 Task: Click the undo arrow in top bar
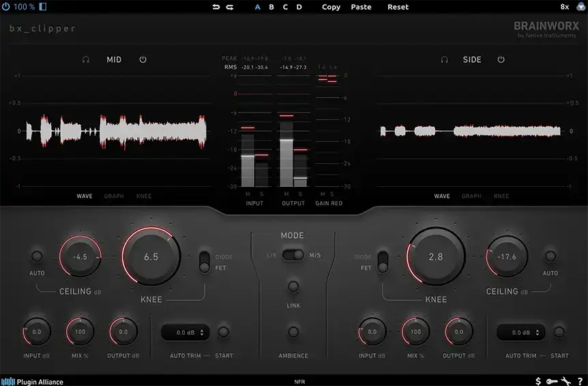[216, 7]
